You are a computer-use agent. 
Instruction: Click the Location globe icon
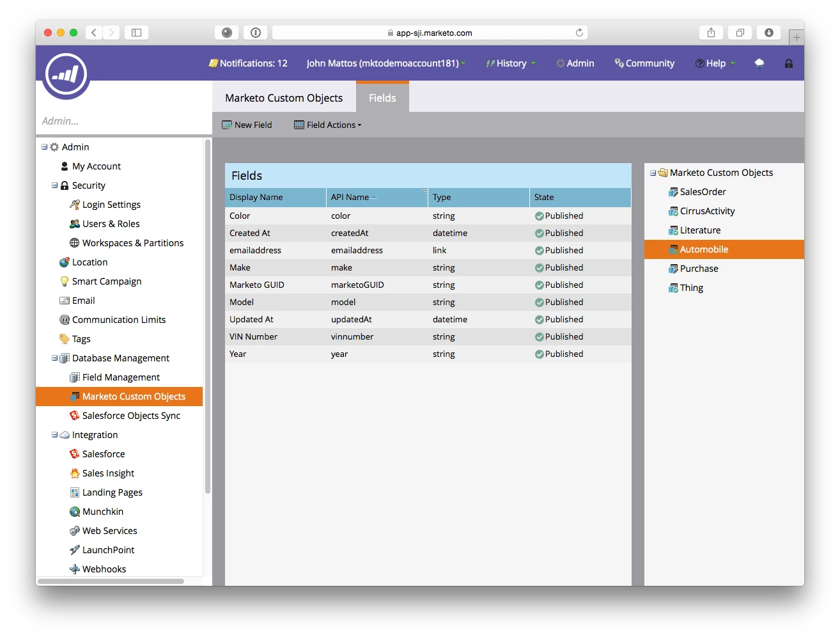tap(65, 262)
